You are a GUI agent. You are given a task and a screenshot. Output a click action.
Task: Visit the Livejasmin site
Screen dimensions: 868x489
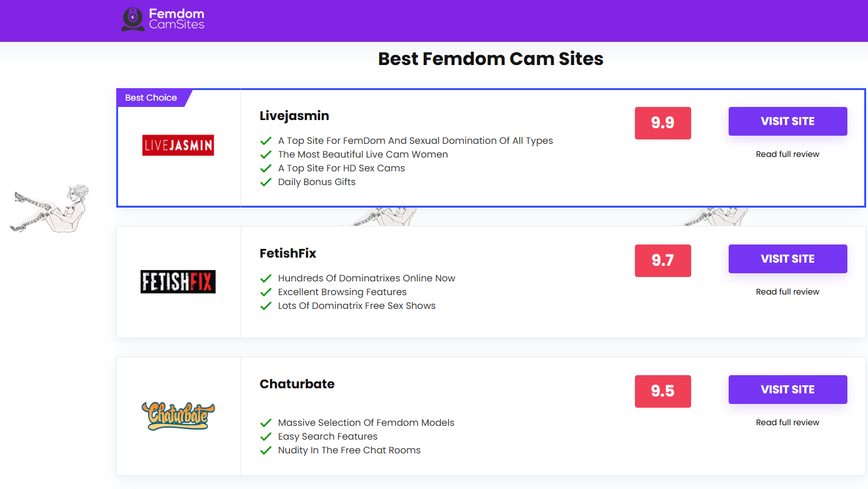[787, 121]
